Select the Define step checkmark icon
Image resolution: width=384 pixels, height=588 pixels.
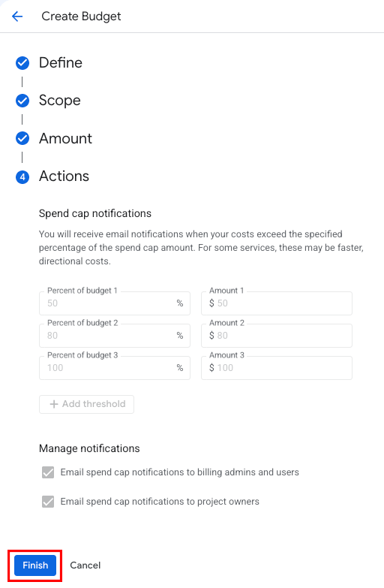click(x=22, y=63)
